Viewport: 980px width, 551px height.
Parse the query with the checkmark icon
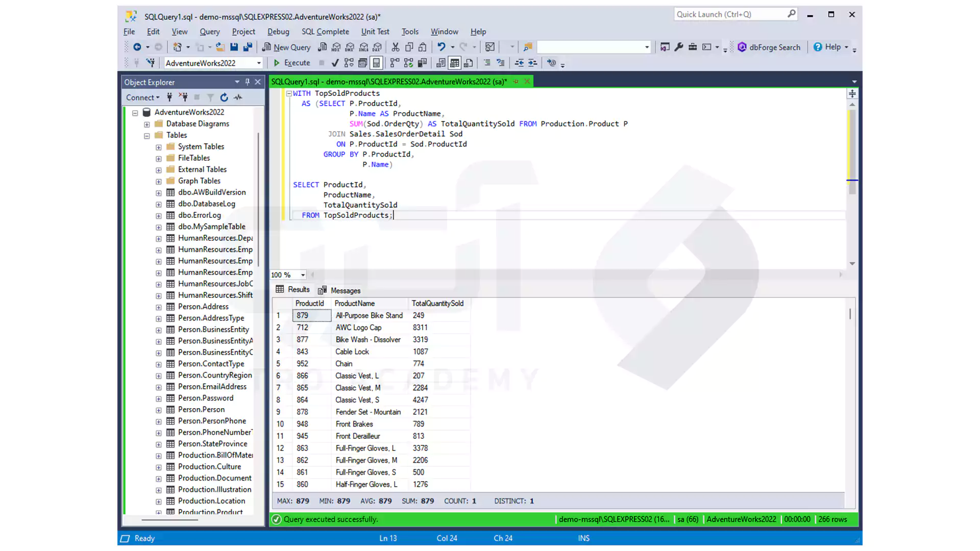(335, 63)
